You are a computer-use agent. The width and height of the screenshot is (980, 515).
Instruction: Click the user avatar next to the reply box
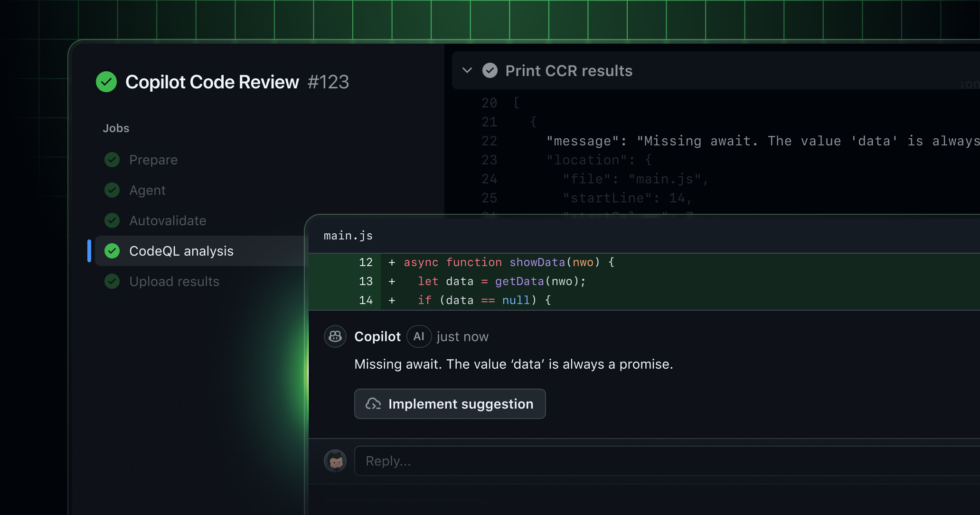point(335,461)
